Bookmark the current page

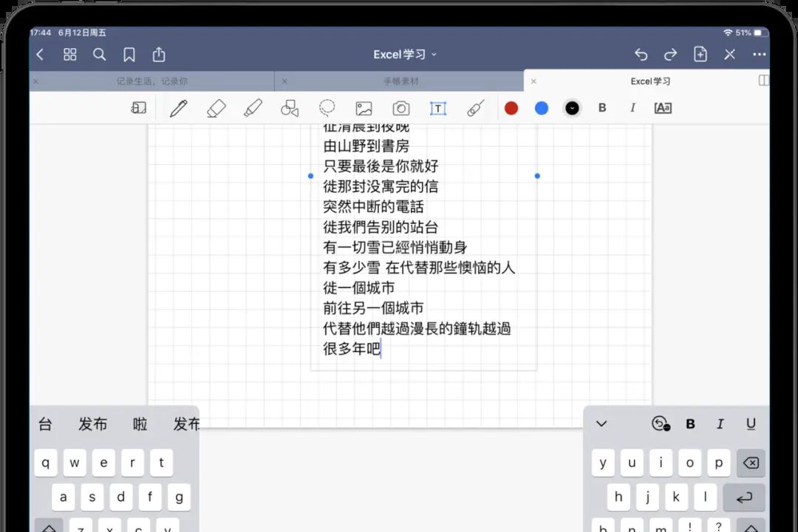[129, 54]
